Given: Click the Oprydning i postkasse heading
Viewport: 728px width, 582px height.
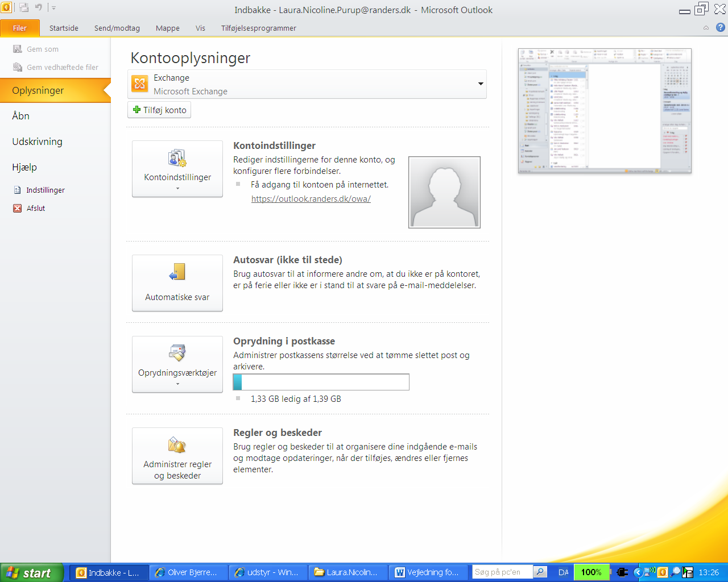Looking at the screenshot, I should [x=284, y=341].
